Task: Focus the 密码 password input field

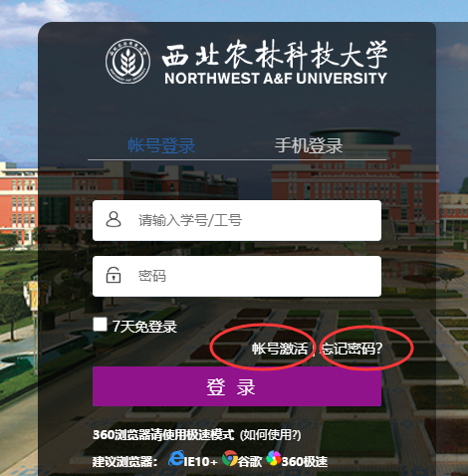Action: click(x=237, y=276)
